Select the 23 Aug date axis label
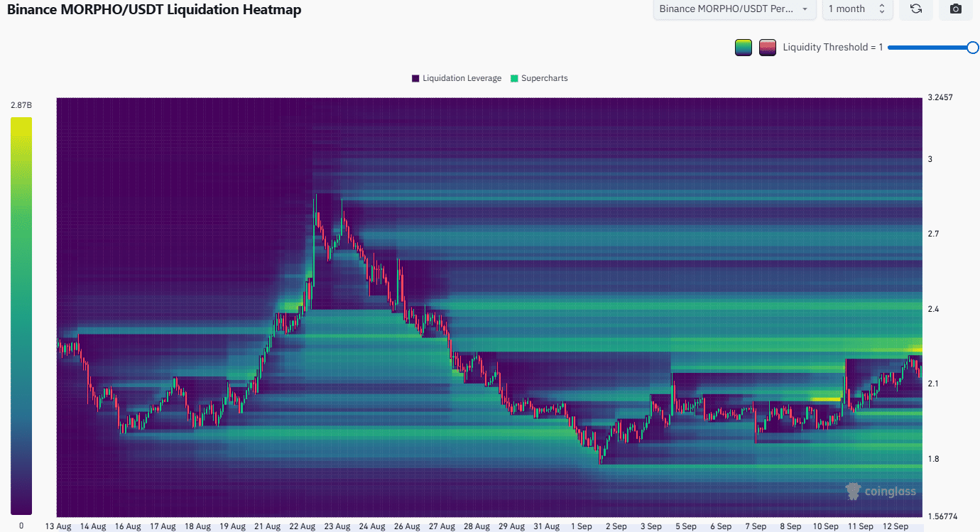Viewport: 980px width, 532px height. coord(337,526)
